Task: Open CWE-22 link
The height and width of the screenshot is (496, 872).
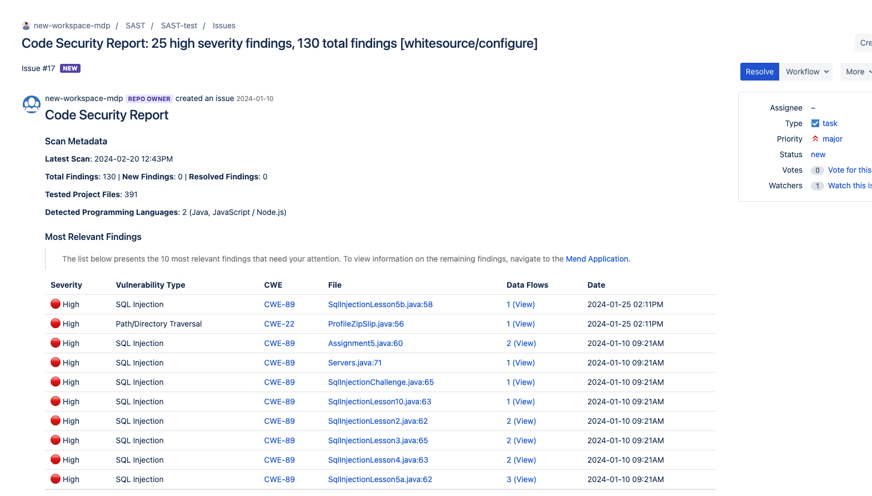Action: (279, 324)
